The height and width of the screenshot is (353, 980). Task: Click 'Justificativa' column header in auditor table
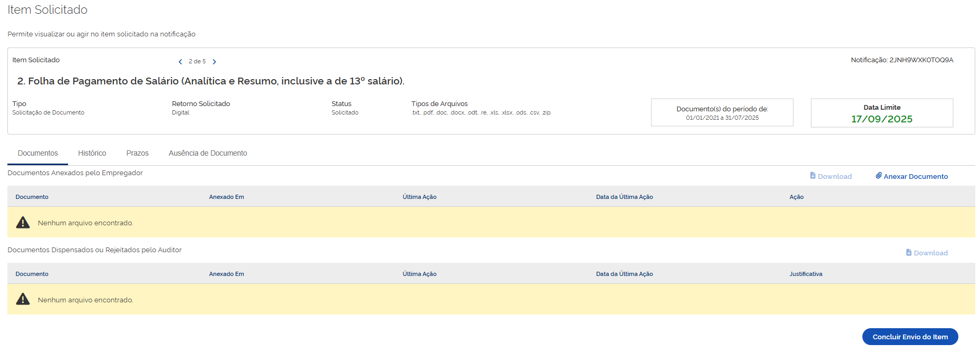coord(806,274)
